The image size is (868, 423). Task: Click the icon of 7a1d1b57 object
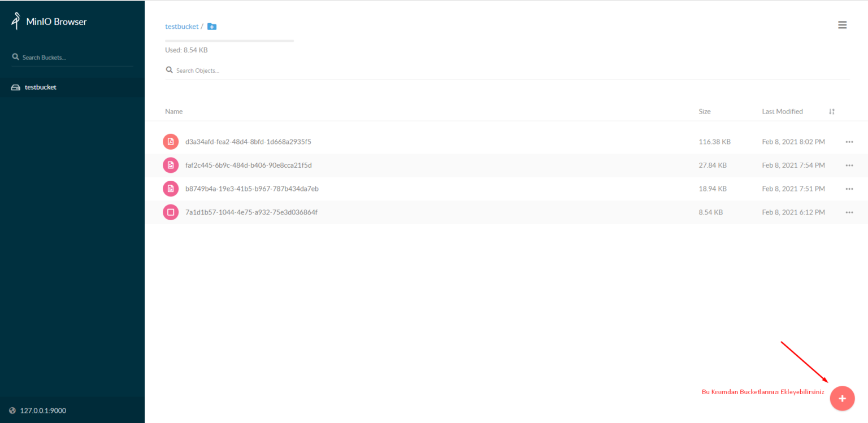(x=171, y=212)
